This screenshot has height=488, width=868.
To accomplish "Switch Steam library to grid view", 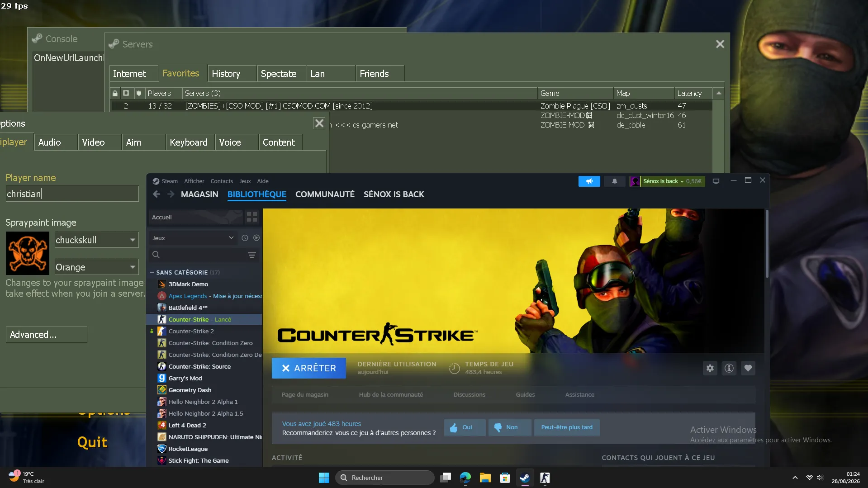I will point(252,217).
